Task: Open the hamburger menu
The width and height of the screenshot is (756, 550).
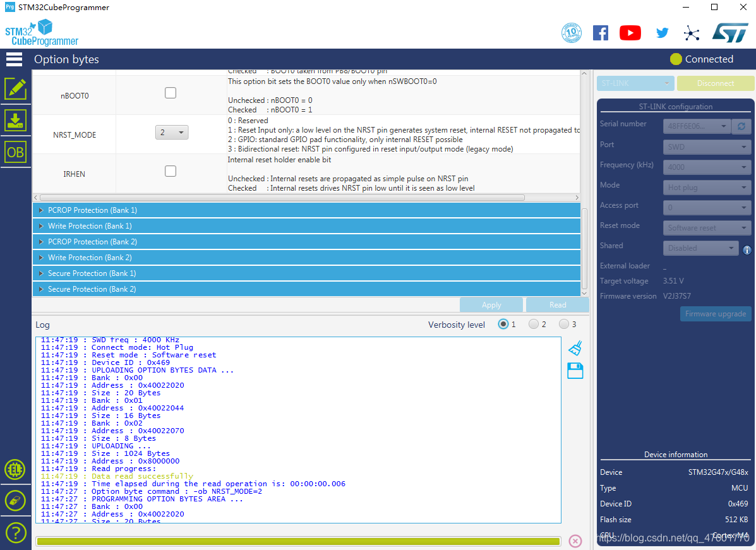Action: [x=14, y=59]
